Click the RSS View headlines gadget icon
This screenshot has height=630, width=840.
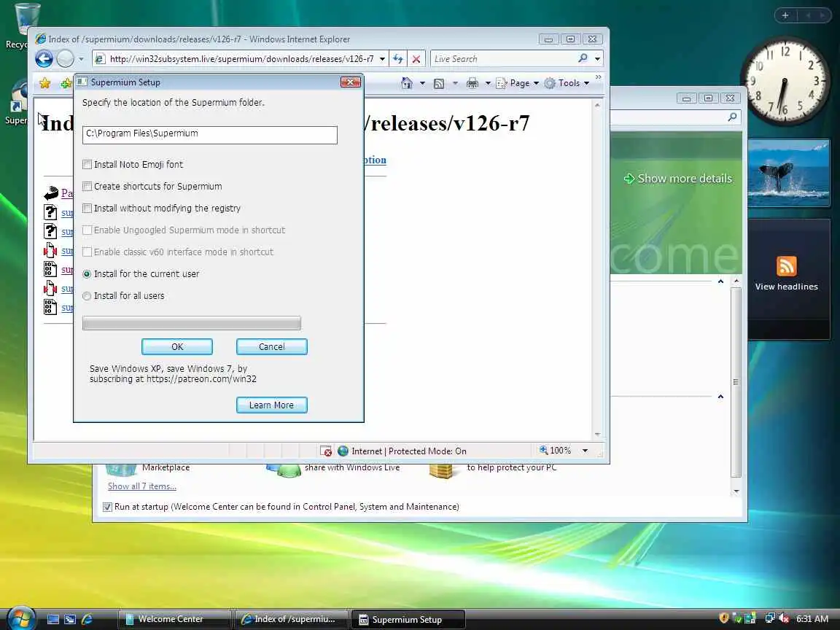tap(787, 266)
